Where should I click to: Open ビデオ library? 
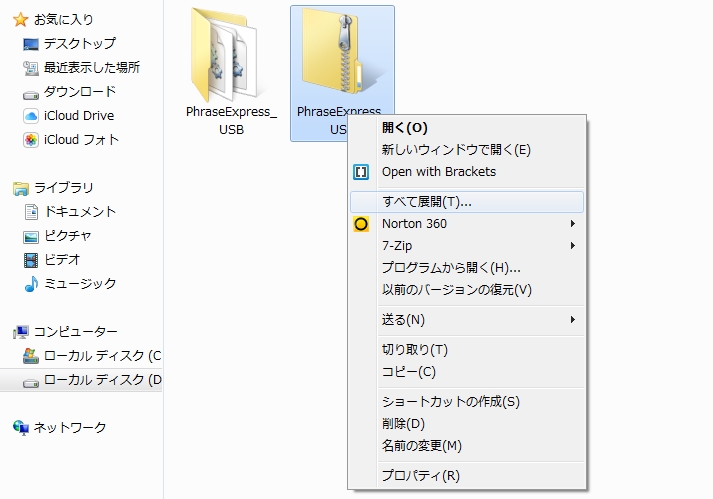pos(62,260)
